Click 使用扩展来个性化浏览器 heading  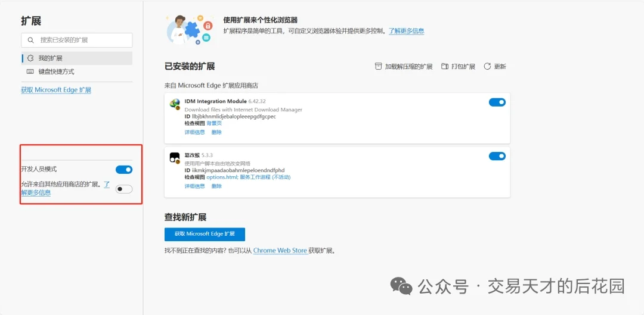261,20
